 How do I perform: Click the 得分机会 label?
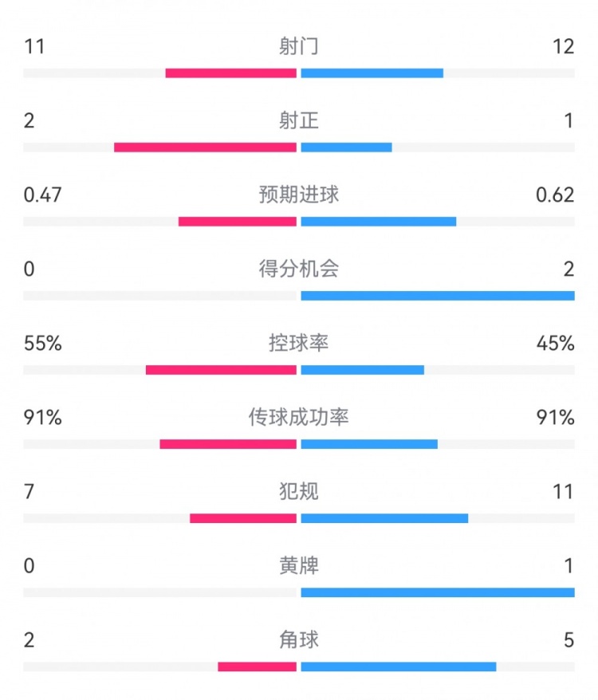(299, 269)
